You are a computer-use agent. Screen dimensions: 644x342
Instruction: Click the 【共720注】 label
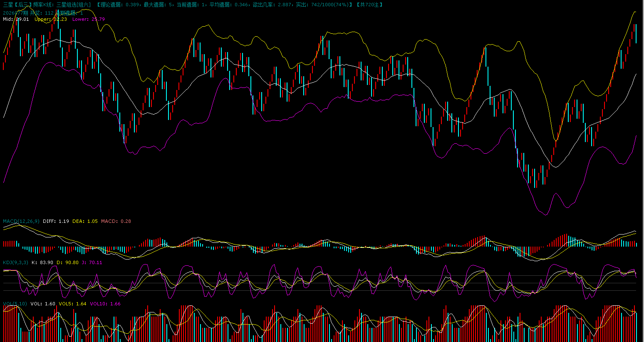point(369,5)
